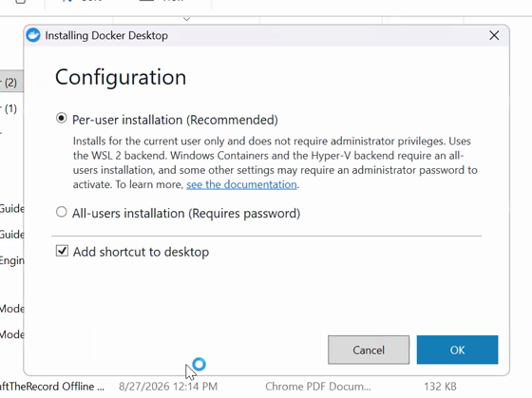Click the 8/27/2026 12:14 PM date cell

tap(168, 387)
